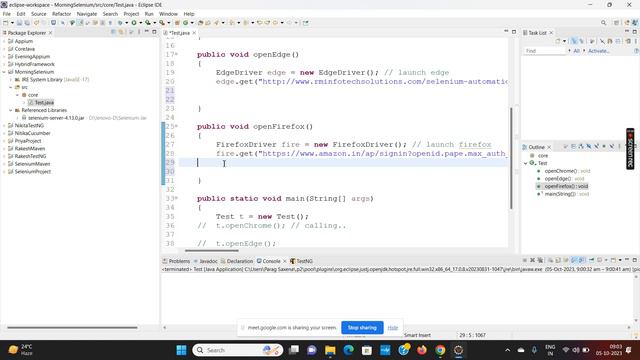Toggle Hide Non-Public Members in Outline

point(604,146)
